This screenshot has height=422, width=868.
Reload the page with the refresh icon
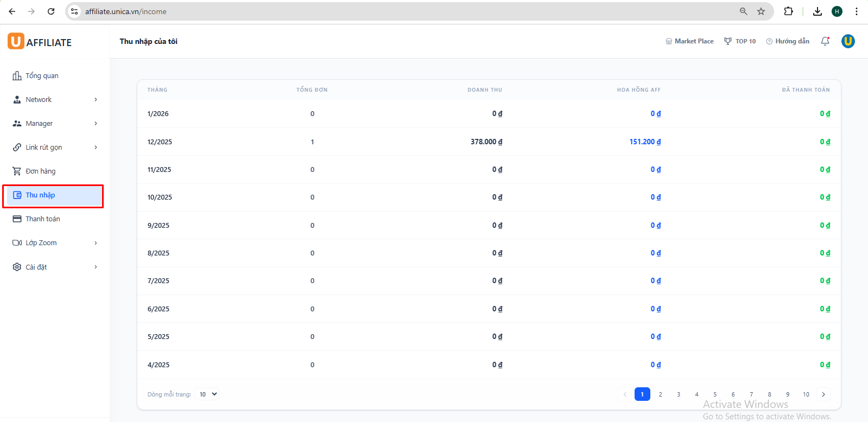pos(51,11)
